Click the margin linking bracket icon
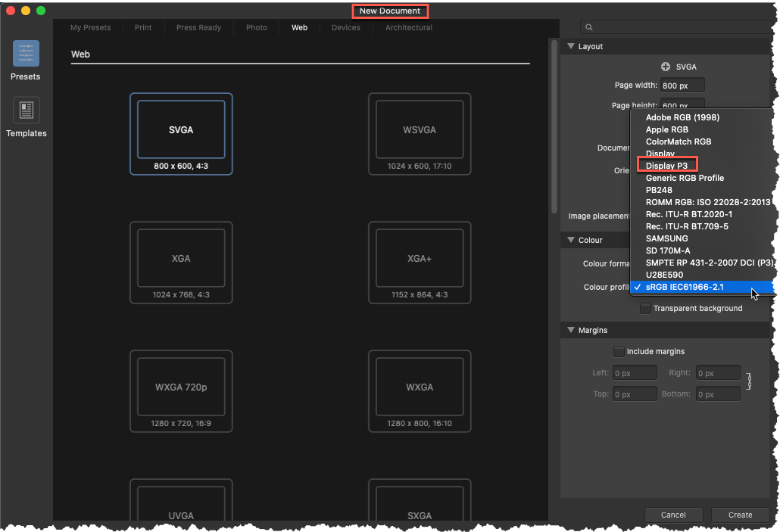Screen dimensions: 780x532 (x=748, y=383)
